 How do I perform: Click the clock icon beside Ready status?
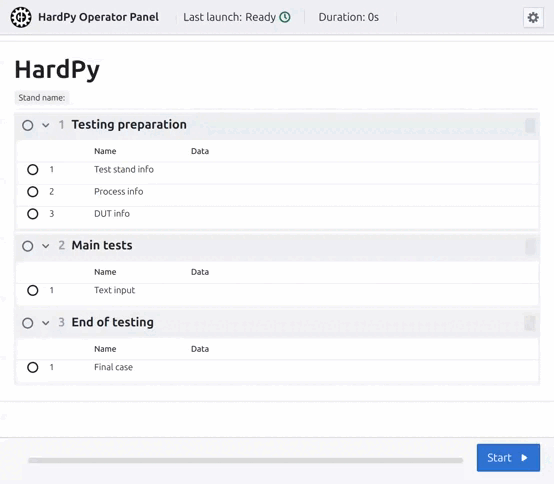tap(285, 17)
